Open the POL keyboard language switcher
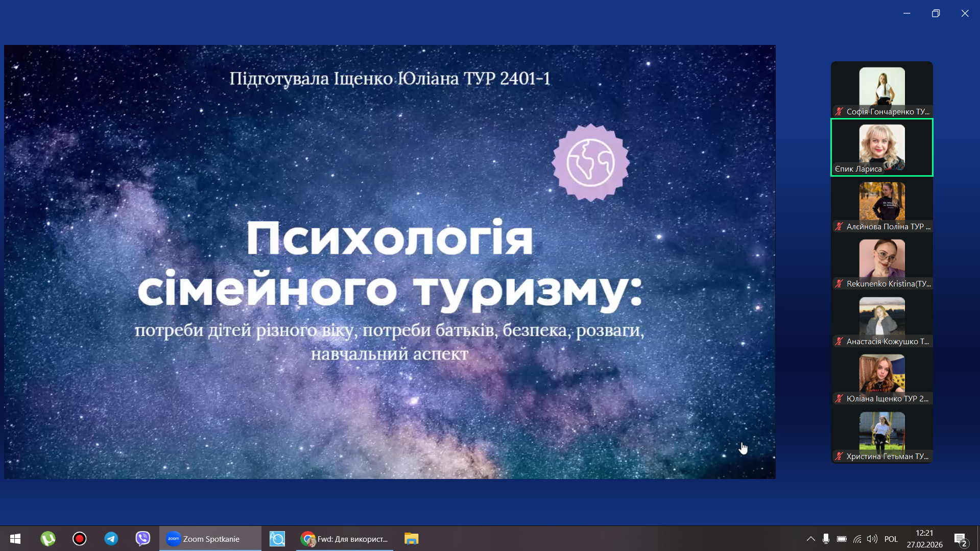The image size is (980, 551). tap(891, 539)
